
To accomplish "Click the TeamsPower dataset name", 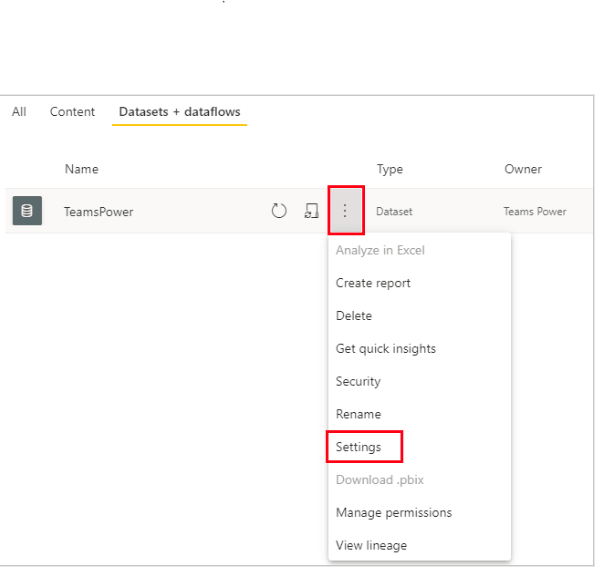I will coord(99,212).
